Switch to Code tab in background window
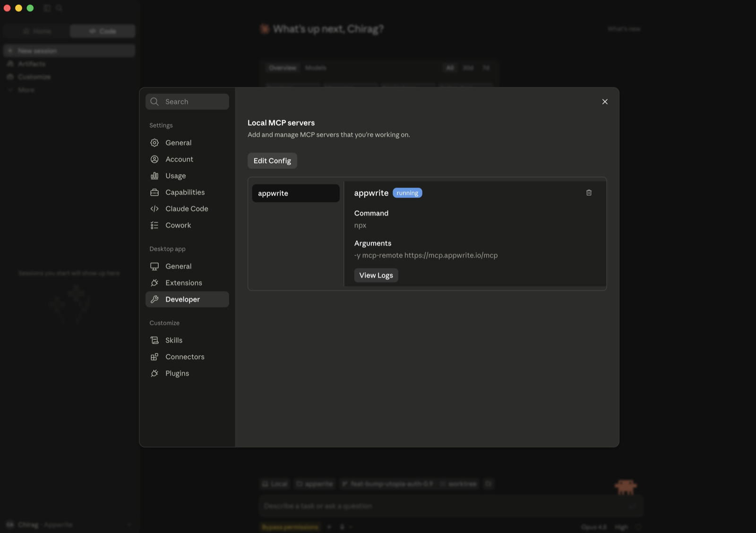 (103, 31)
